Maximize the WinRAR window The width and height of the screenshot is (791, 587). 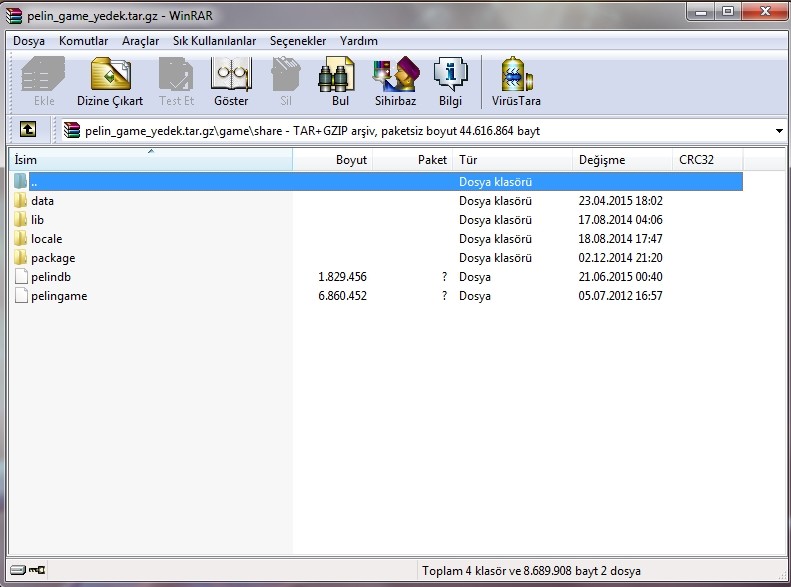tap(728, 12)
